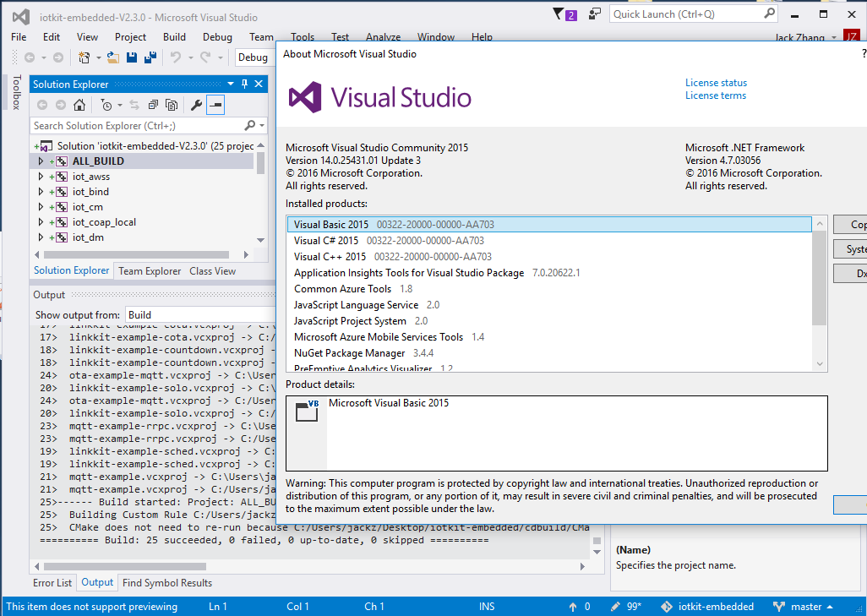Open the Build menu
Screen dimensions: 867x616
174,37
